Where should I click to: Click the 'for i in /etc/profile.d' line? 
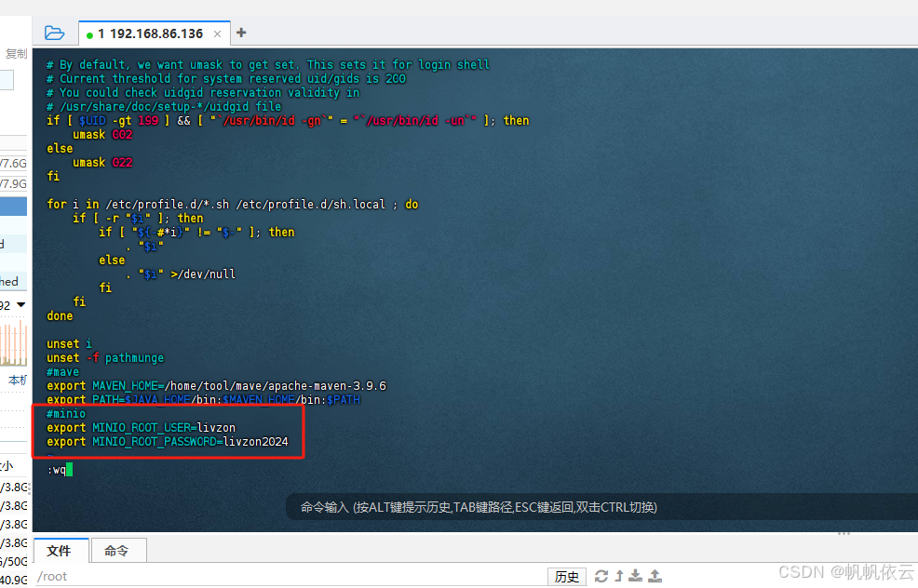tap(233, 205)
